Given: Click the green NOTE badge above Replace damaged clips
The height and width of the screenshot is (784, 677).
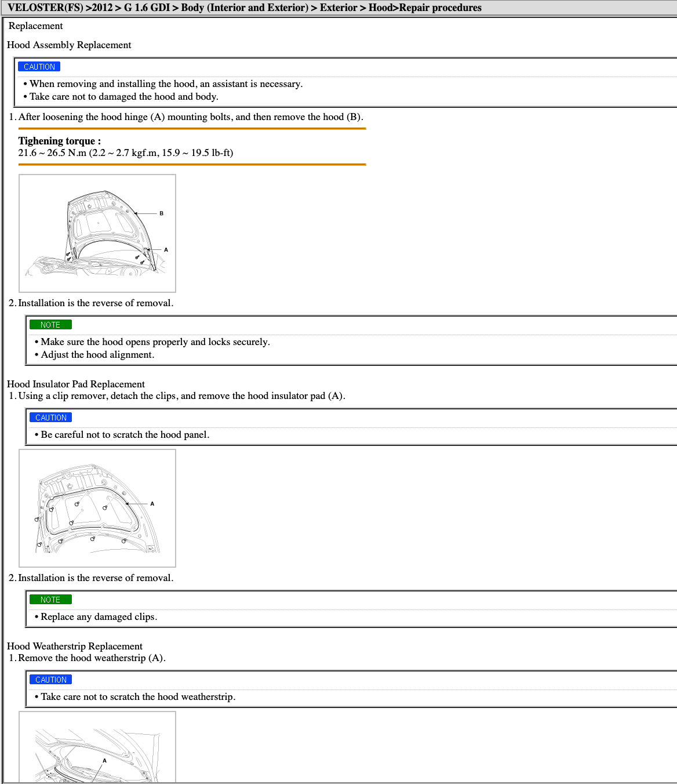Looking at the screenshot, I should pyautogui.click(x=50, y=600).
